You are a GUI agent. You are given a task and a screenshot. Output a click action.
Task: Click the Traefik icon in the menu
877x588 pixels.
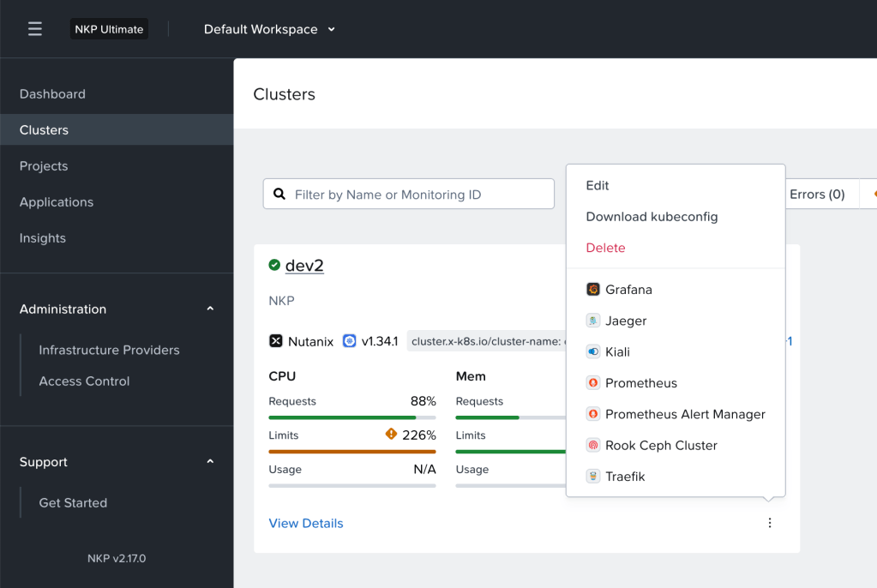point(592,477)
